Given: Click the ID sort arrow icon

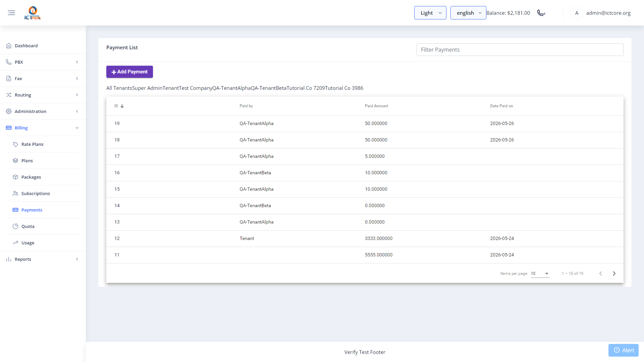Looking at the screenshot, I should pos(122,106).
